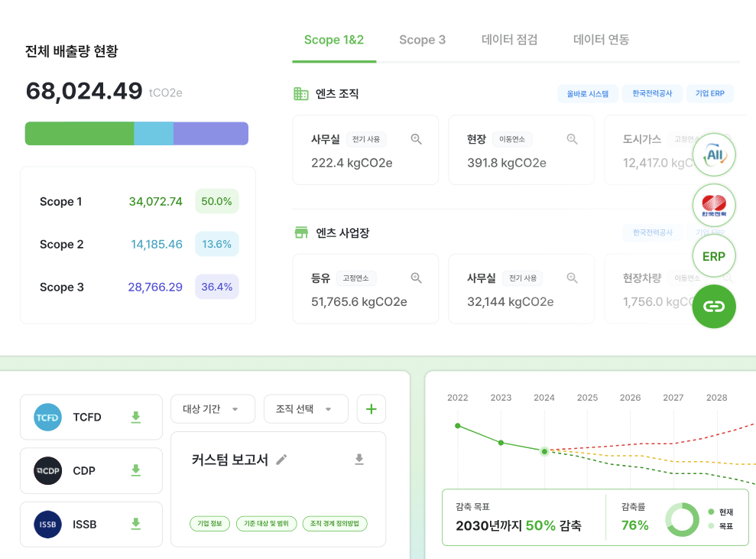Select the 2024 data point on chart

544,451
